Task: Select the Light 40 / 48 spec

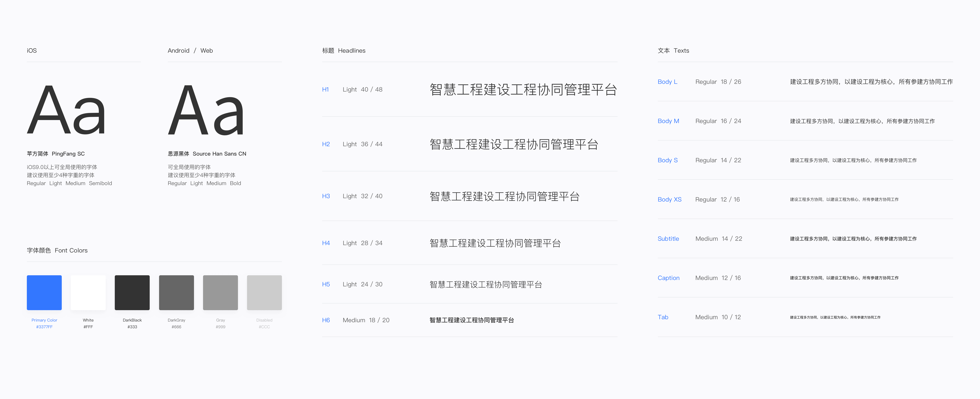Action: [x=363, y=90]
